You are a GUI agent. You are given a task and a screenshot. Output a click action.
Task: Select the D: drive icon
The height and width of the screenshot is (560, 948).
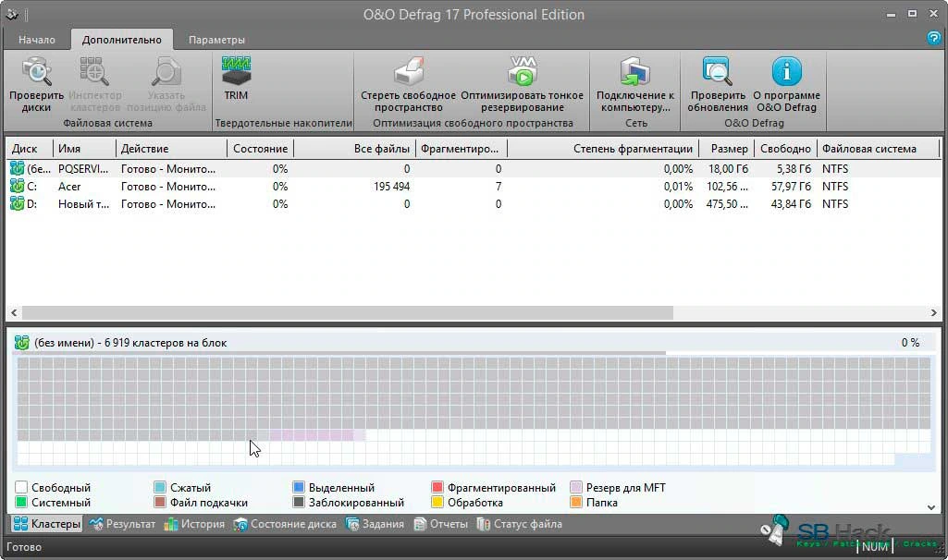coord(17,203)
